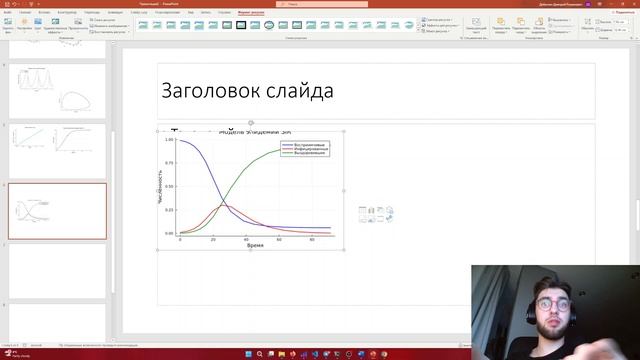Click the picture Width input field

(620, 30)
